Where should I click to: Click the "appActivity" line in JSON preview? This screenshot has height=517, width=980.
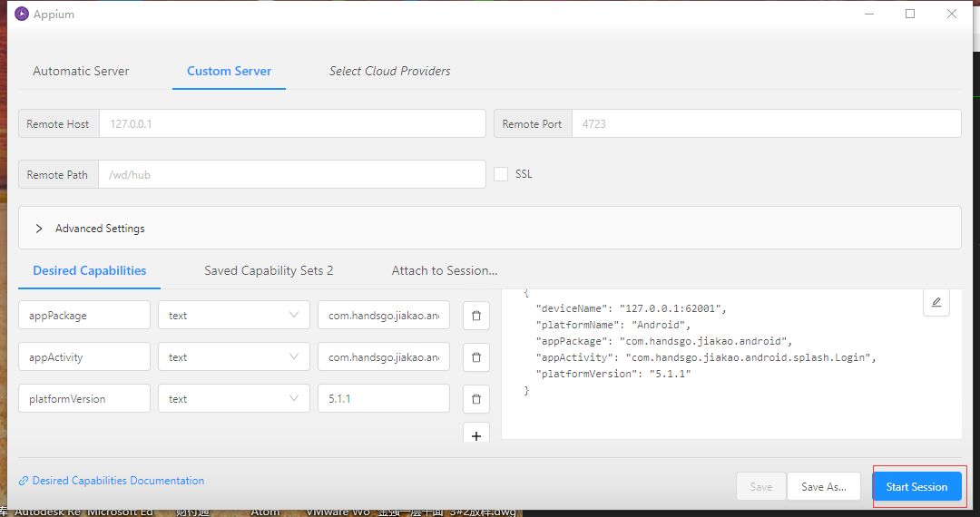coord(706,357)
